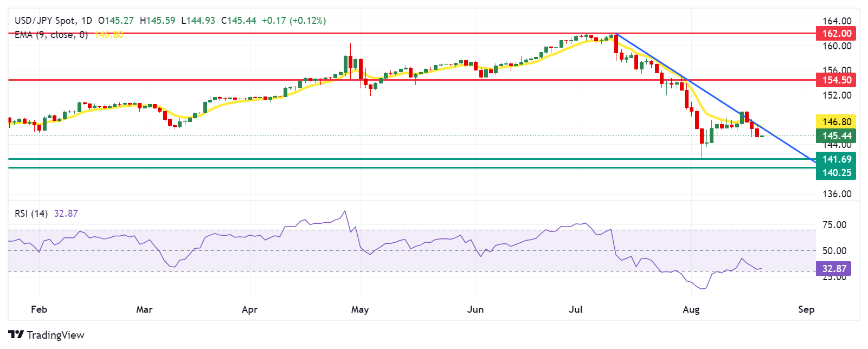Select the Aug label on time axis
Viewport: 868px width, 349px height.
(691, 309)
